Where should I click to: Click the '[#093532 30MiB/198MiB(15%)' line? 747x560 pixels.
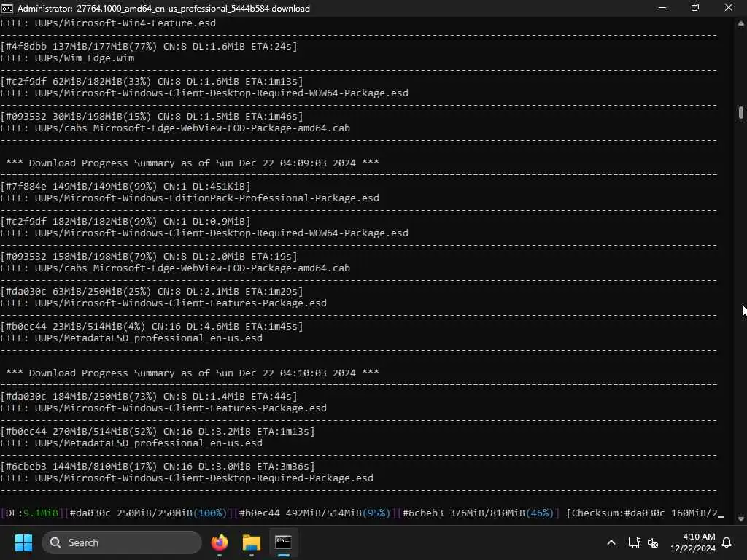(152, 116)
